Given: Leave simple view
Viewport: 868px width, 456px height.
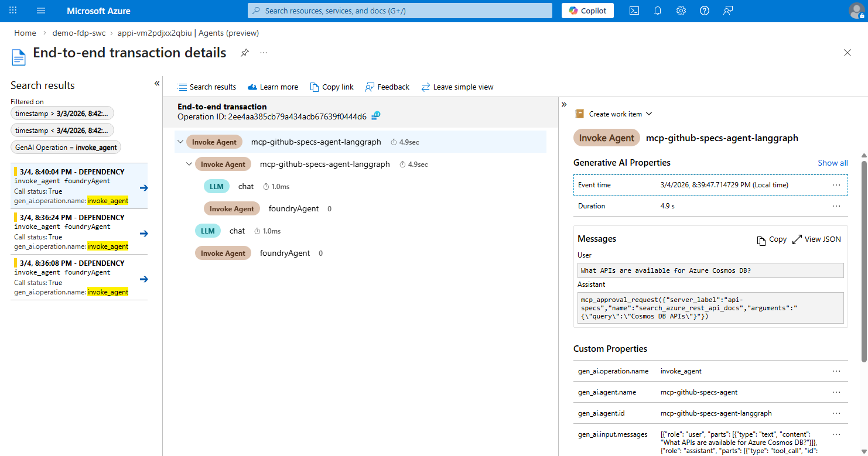Looking at the screenshot, I should click(457, 87).
